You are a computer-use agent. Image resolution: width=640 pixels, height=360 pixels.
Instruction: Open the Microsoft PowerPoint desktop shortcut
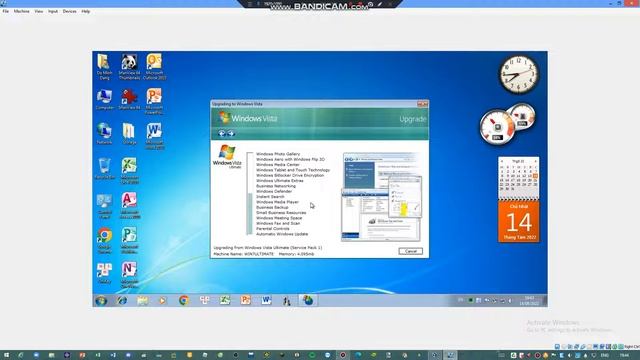(154, 101)
